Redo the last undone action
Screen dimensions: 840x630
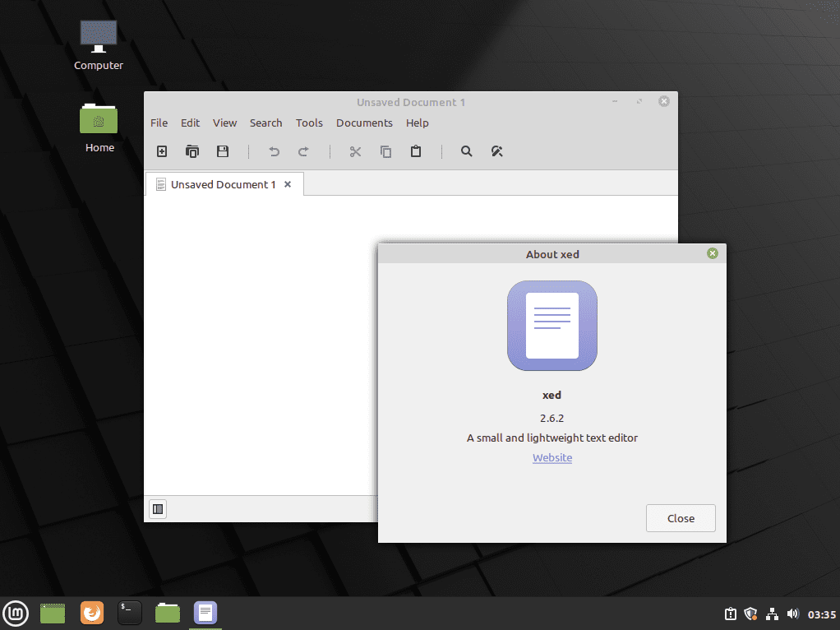(x=303, y=151)
